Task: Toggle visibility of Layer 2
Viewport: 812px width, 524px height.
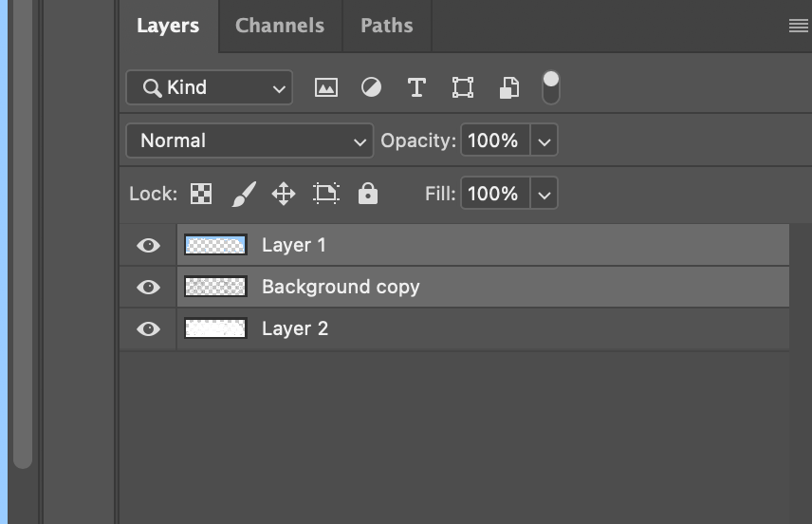Action: click(148, 329)
